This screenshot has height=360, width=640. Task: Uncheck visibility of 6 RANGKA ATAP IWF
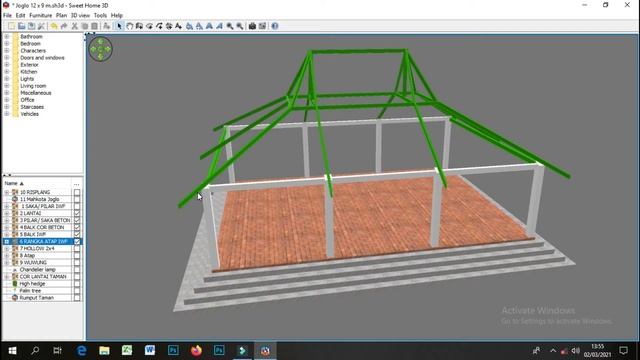coord(77,241)
